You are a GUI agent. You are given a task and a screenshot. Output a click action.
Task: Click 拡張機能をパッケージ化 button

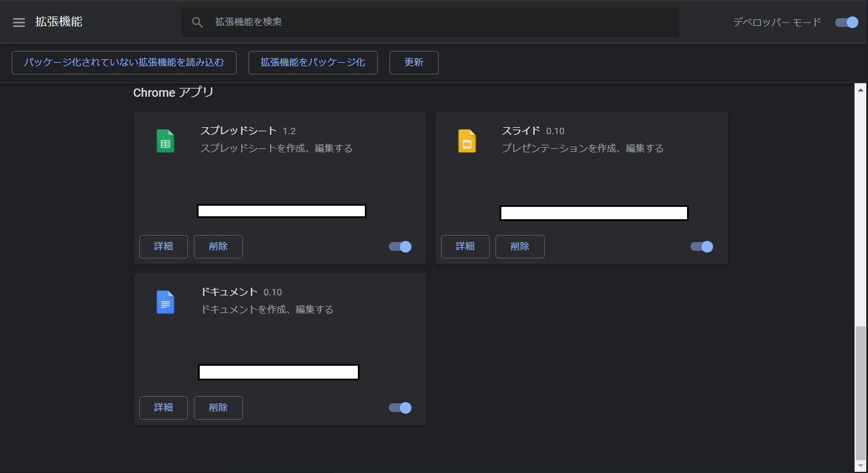coord(313,63)
